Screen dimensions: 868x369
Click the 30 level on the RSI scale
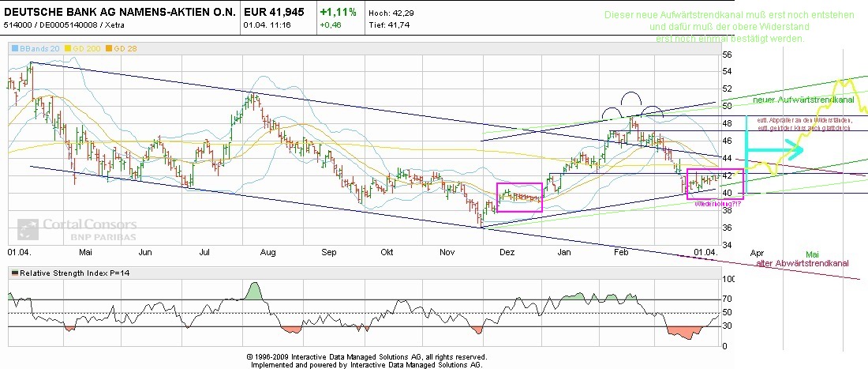[x=727, y=326]
